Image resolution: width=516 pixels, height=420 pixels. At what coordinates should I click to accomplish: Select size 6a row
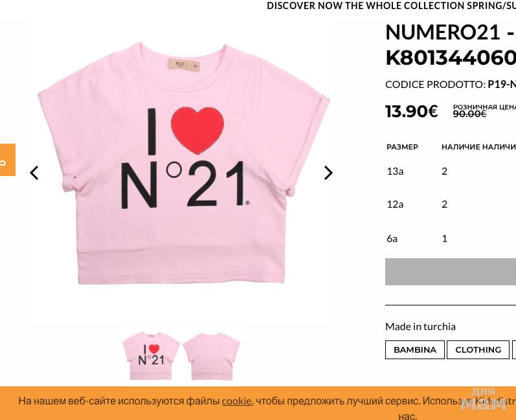click(392, 238)
